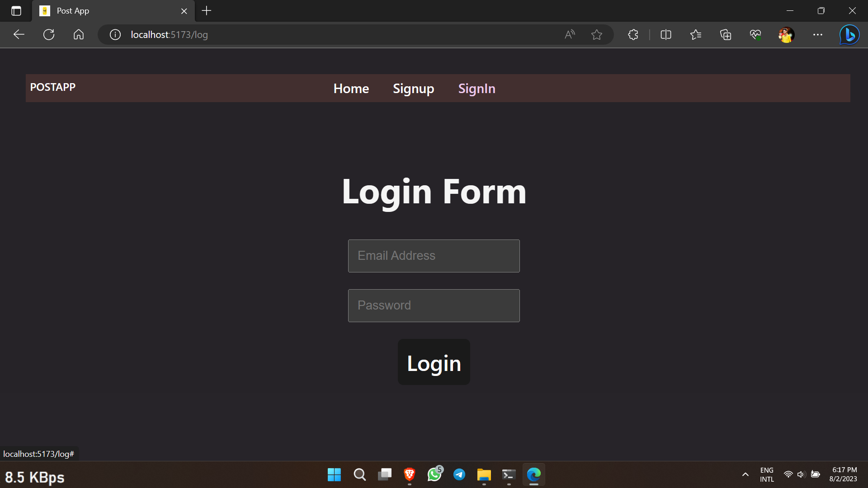
Task: Click the Email Address input field
Action: point(434,256)
